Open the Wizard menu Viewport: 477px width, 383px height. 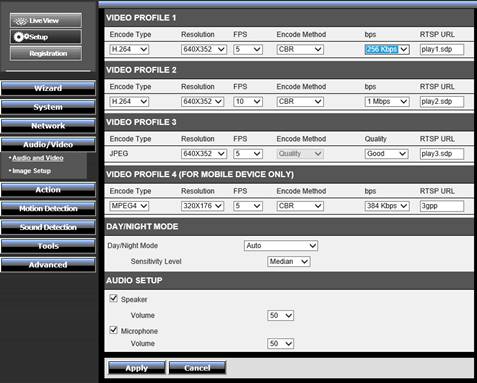pos(48,88)
